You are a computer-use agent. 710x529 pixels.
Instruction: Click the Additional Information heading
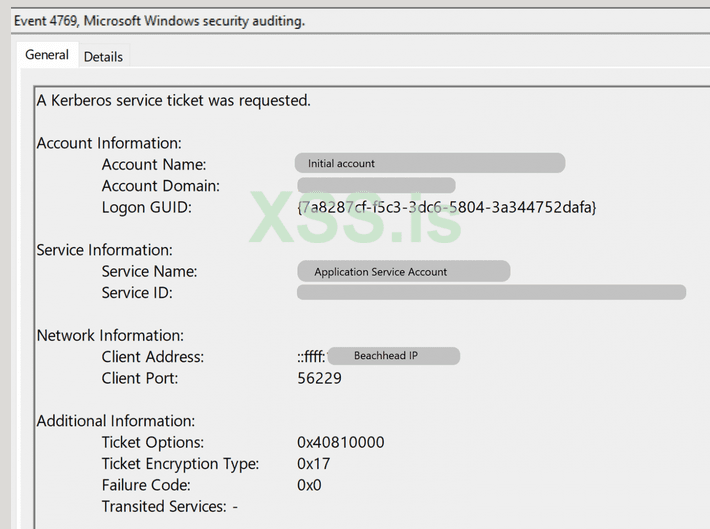pyautogui.click(x=116, y=421)
